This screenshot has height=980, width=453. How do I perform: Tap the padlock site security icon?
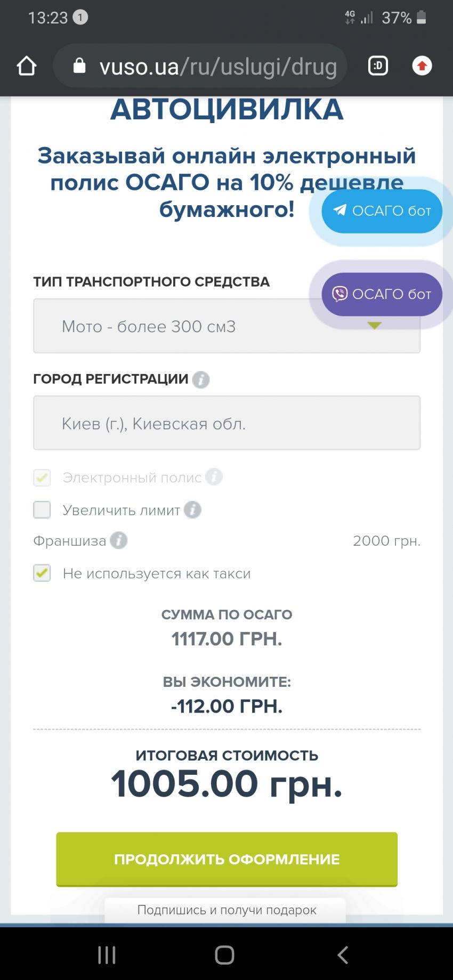[x=79, y=66]
